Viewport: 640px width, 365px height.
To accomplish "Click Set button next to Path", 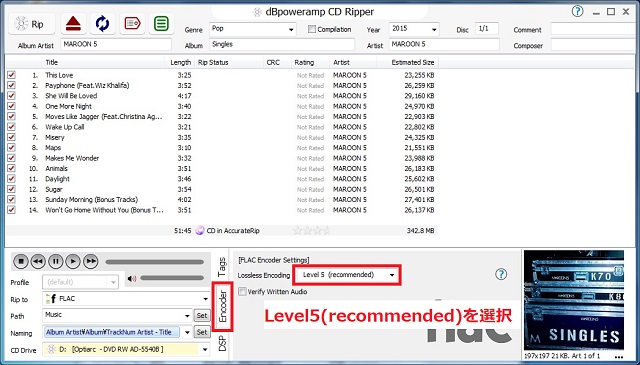I will (x=202, y=316).
